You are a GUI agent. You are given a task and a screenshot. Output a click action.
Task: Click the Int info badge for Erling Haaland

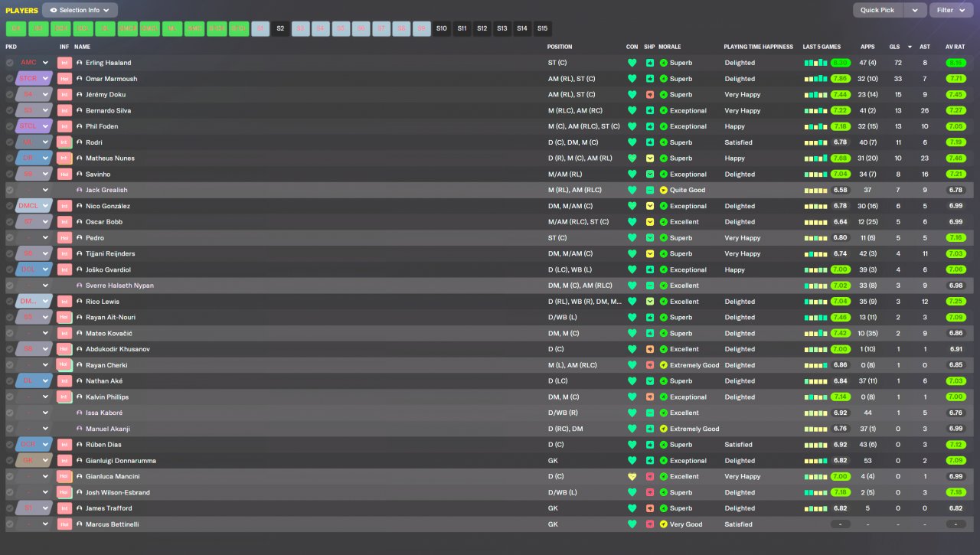click(x=64, y=63)
